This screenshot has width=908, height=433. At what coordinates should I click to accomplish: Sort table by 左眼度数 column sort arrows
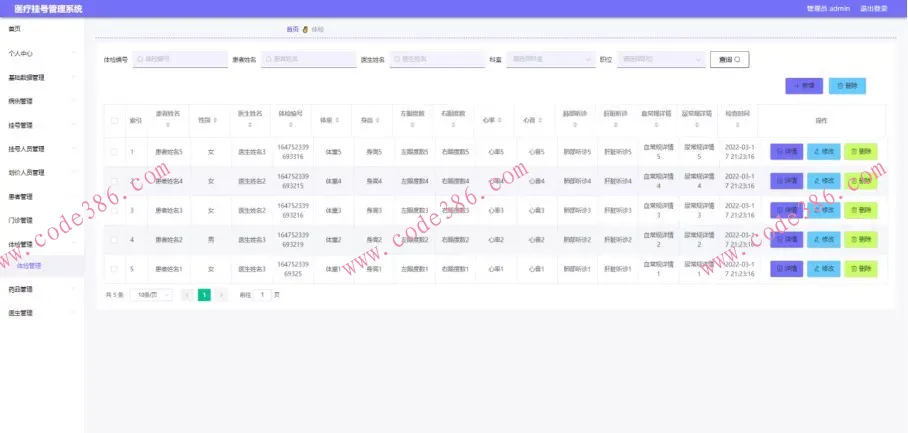(412, 124)
